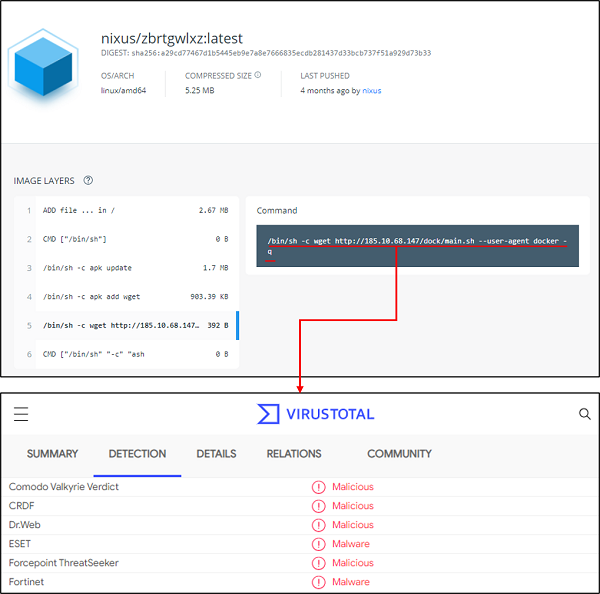
Task: Click the Malware verdict for ESET
Action: pos(351,544)
